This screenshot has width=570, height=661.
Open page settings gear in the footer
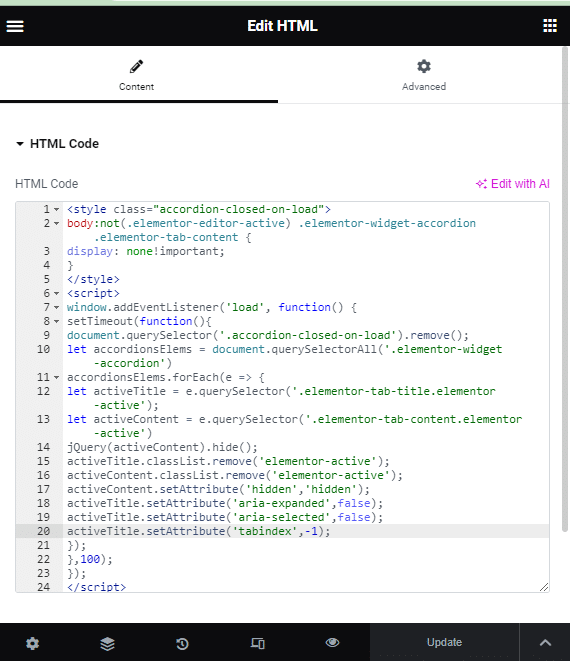[x=32, y=643]
